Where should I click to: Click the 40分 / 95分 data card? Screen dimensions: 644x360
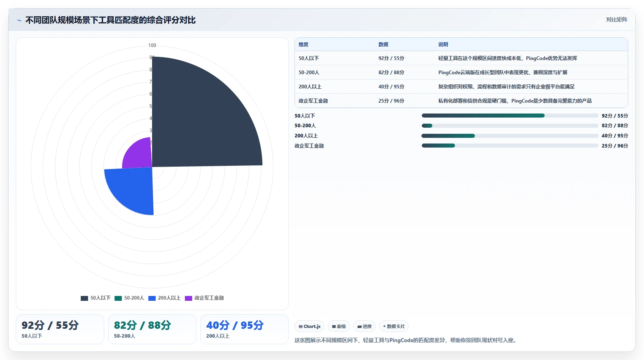point(245,329)
